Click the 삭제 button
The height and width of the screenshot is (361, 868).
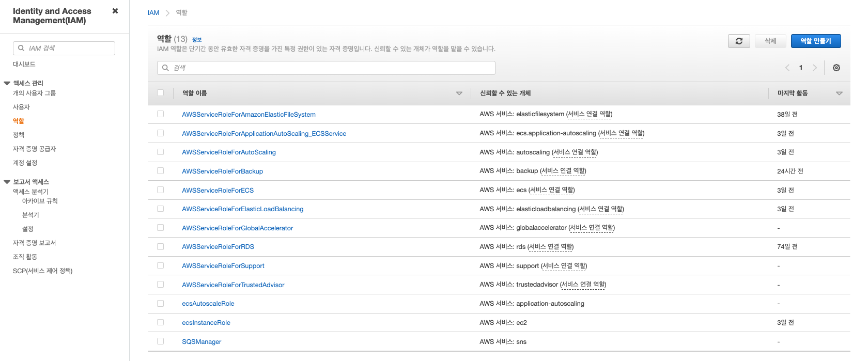pos(770,41)
